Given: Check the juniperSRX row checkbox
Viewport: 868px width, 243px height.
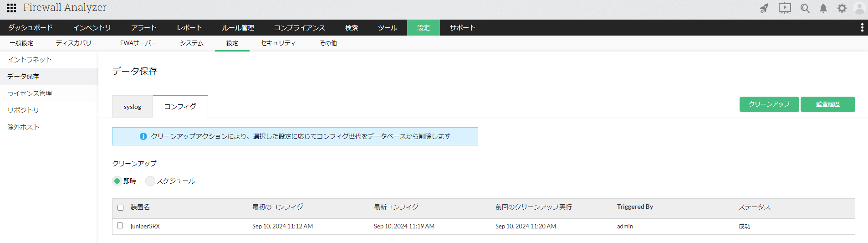Looking at the screenshot, I should tap(120, 226).
